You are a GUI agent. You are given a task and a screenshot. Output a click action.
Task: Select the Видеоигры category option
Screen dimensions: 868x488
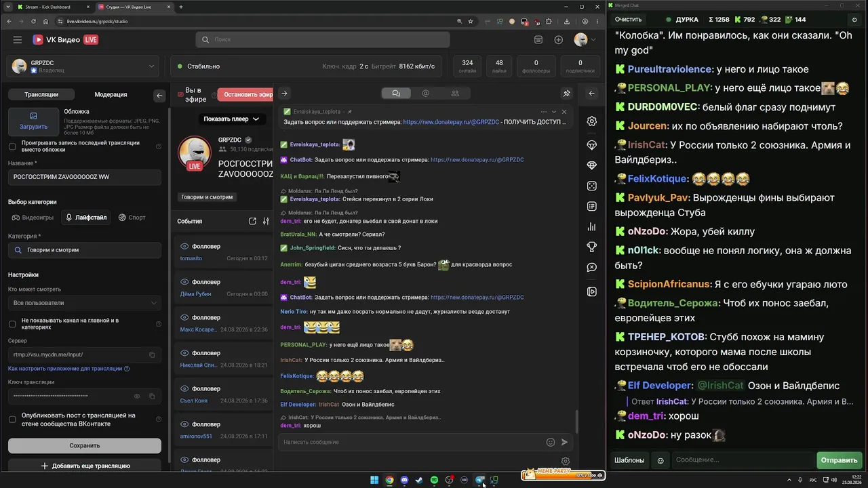coord(33,218)
